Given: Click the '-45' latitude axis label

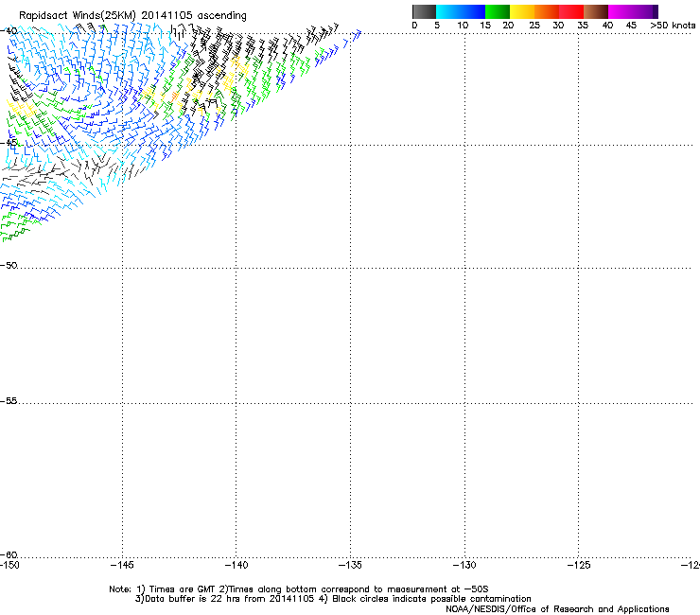Looking at the screenshot, I should click(x=9, y=143).
